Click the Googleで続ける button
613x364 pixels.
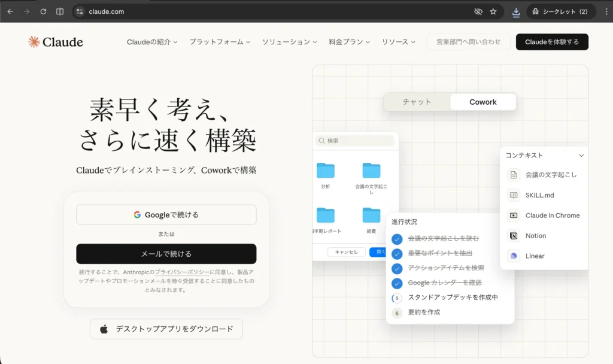point(166,215)
